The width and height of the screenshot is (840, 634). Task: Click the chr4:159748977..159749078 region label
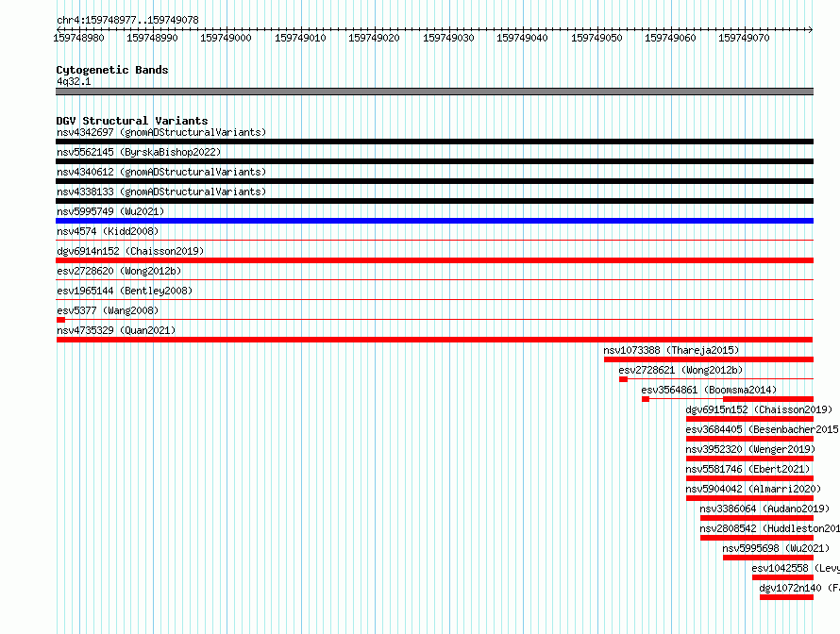point(127,20)
